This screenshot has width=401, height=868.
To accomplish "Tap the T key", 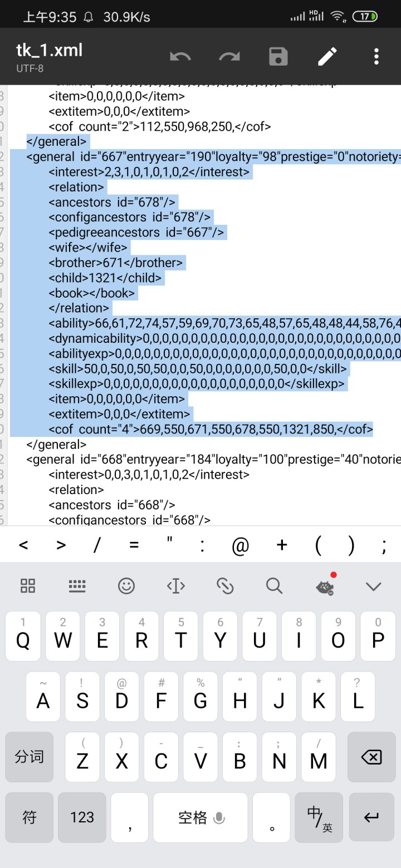I will [x=181, y=636].
